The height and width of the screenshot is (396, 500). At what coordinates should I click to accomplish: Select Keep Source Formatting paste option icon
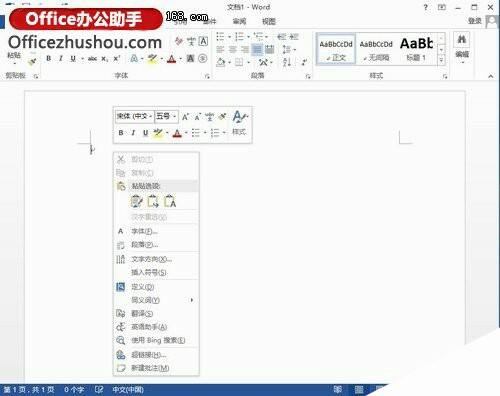point(137,201)
